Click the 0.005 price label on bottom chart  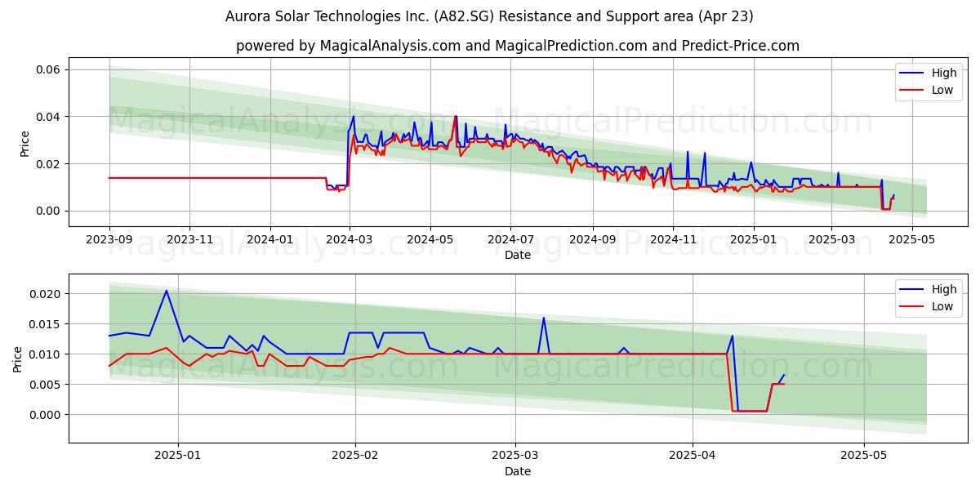pyautogui.click(x=45, y=385)
